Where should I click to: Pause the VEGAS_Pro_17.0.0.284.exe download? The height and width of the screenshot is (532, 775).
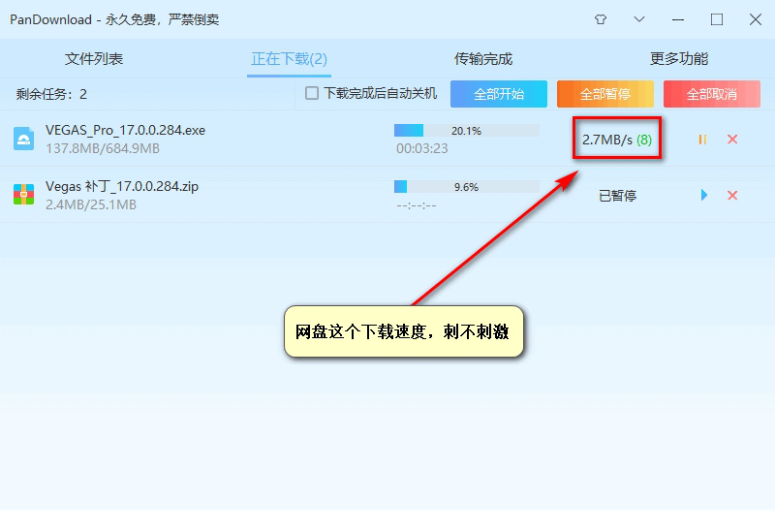click(x=702, y=140)
